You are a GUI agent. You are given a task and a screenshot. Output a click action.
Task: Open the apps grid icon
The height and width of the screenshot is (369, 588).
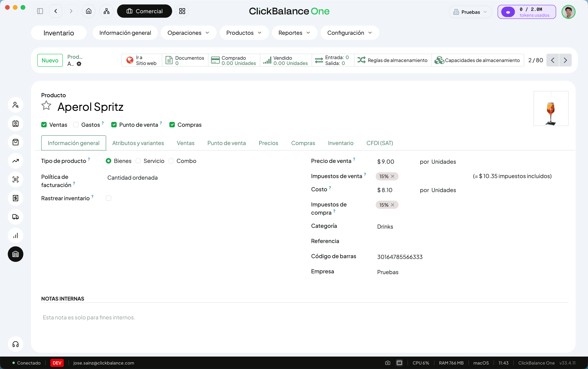point(182,11)
